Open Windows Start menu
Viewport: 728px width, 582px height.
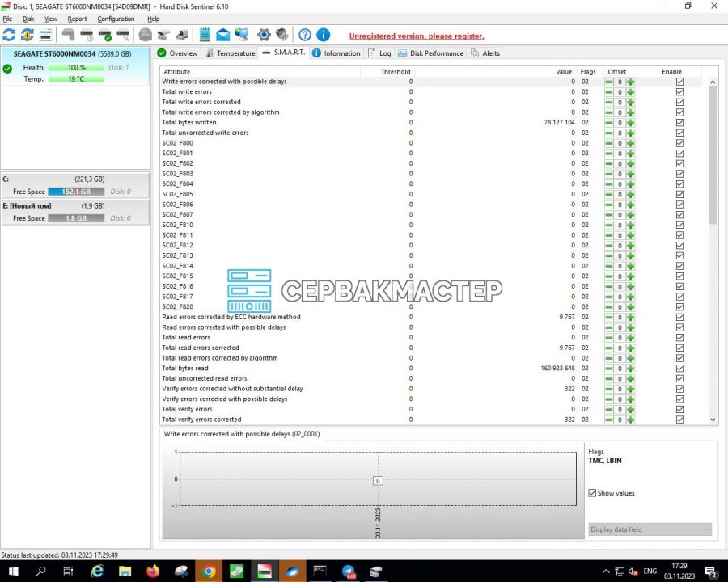coord(13,571)
